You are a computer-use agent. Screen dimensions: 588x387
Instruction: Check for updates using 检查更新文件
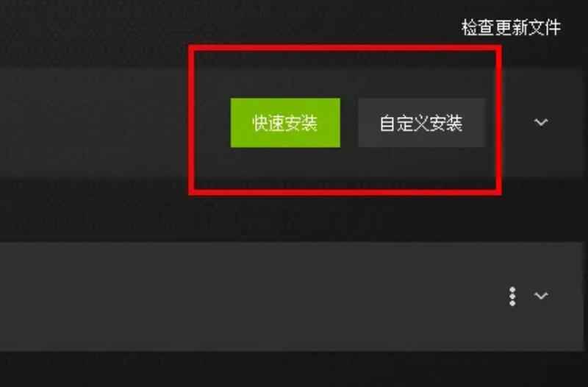pyautogui.click(x=511, y=28)
